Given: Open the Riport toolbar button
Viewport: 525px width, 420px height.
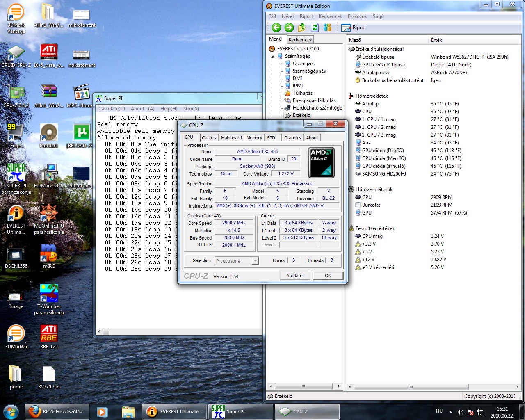Looking at the screenshot, I should [x=354, y=27].
